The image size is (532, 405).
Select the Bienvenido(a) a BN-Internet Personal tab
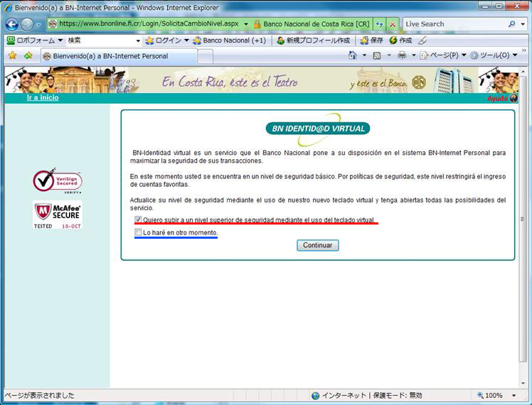(119, 56)
